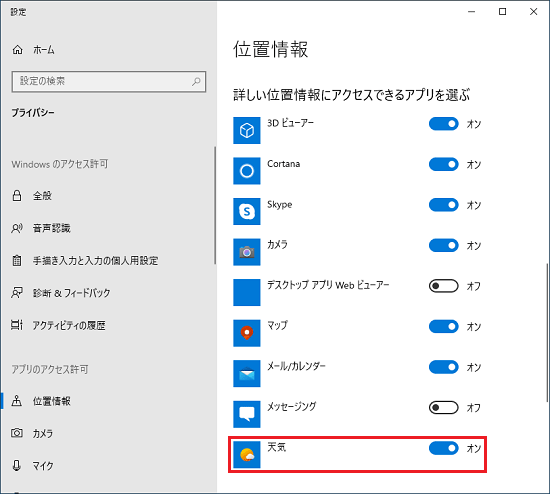Click the 3D ビューアー app icon
The image size is (550, 494).
pyautogui.click(x=247, y=131)
